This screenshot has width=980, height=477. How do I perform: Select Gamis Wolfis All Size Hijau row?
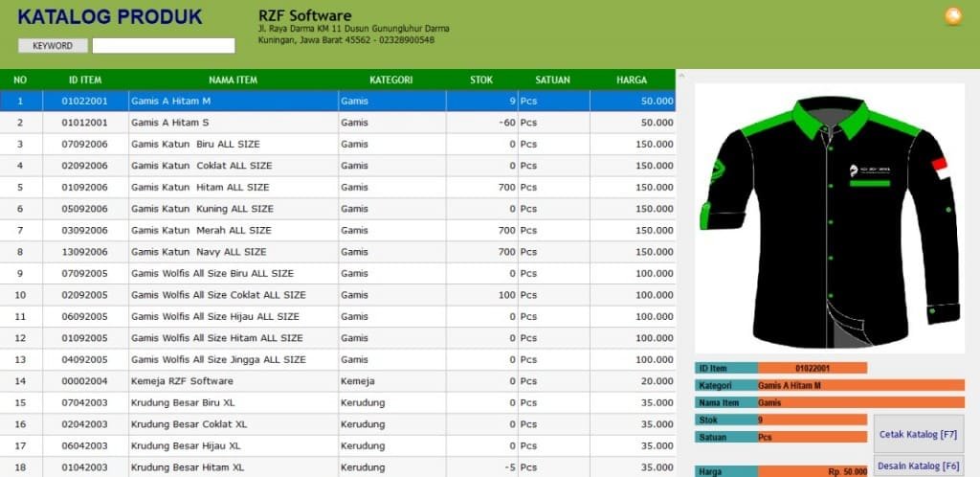pyautogui.click(x=338, y=316)
